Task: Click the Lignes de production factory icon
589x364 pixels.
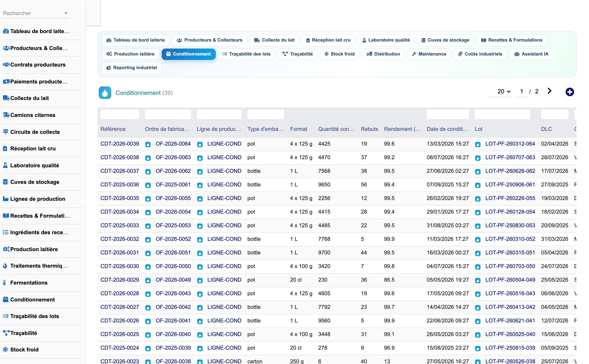Action: pyautogui.click(x=5, y=199)
